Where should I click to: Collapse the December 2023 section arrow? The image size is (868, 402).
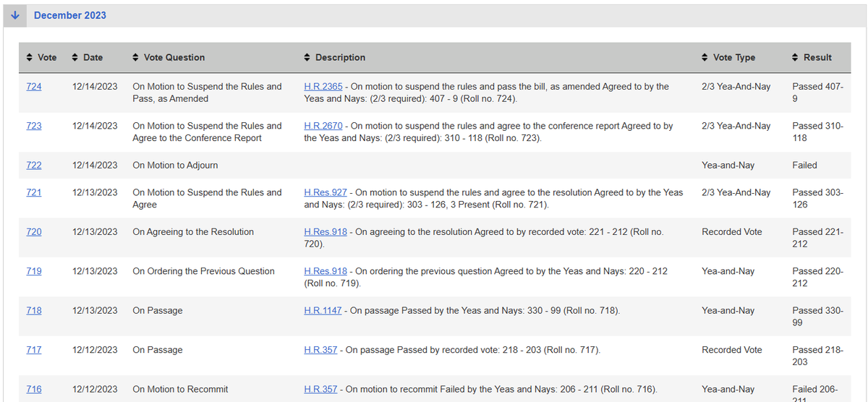15,15
